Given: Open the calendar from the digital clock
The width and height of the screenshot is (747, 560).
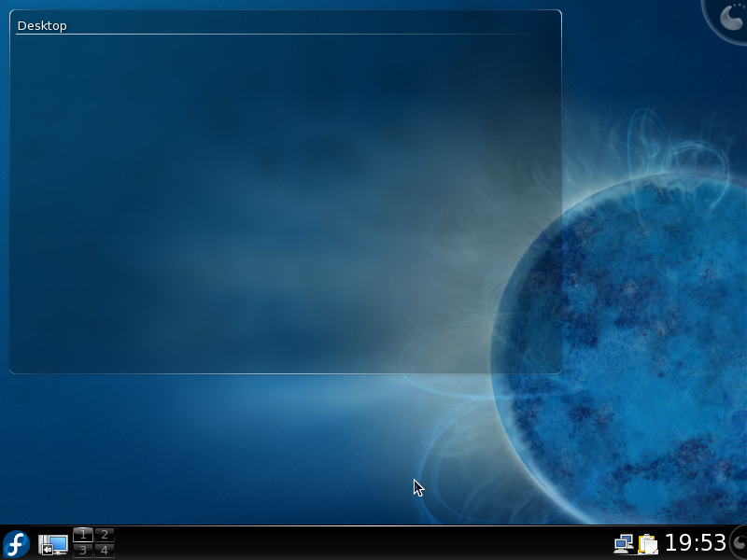Looking at the screenshot, I should coord(694,542).
